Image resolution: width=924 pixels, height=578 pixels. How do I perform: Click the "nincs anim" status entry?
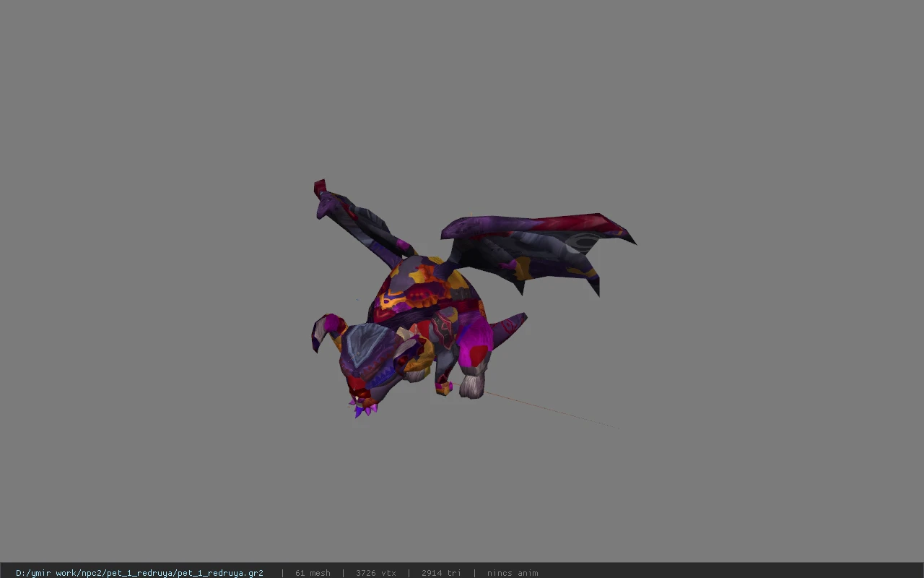pyautogui.click(x=513, y=573)
